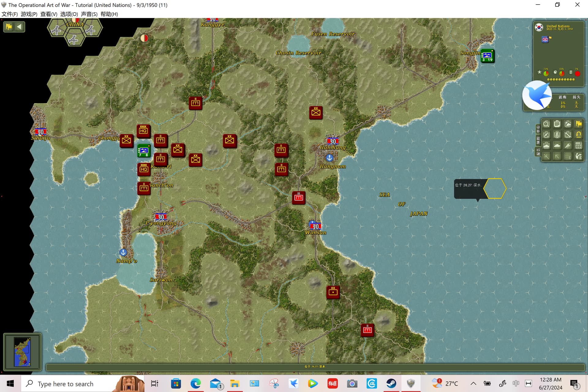Open the 选项(O) menu
This screenshot has width=588, height=392.
[x=69, y=14]
